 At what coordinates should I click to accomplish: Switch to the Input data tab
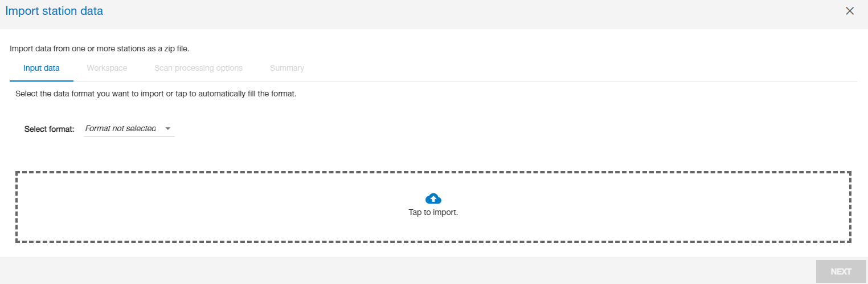[x=42, y=68]
